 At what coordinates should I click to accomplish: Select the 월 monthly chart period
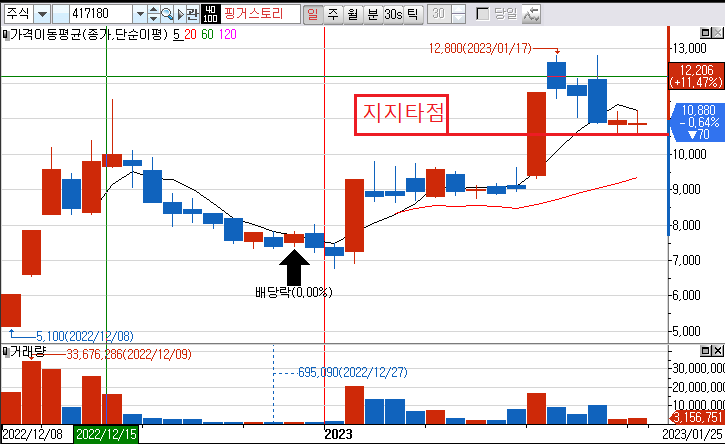[x=353, y=14]
